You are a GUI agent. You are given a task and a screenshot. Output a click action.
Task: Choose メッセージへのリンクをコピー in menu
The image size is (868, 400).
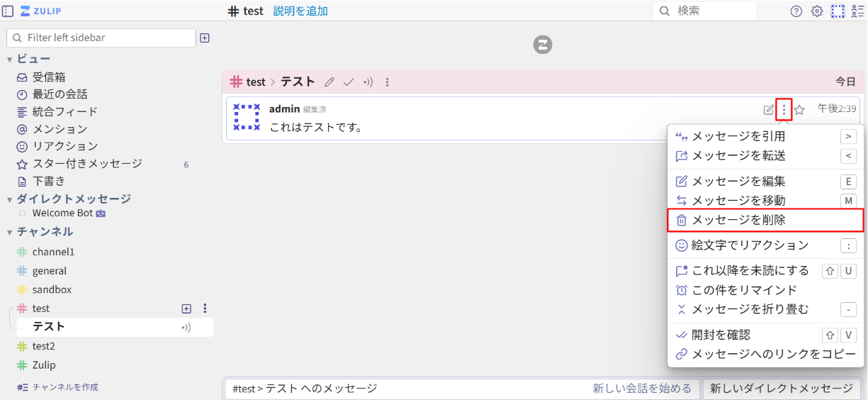[765, 354]
